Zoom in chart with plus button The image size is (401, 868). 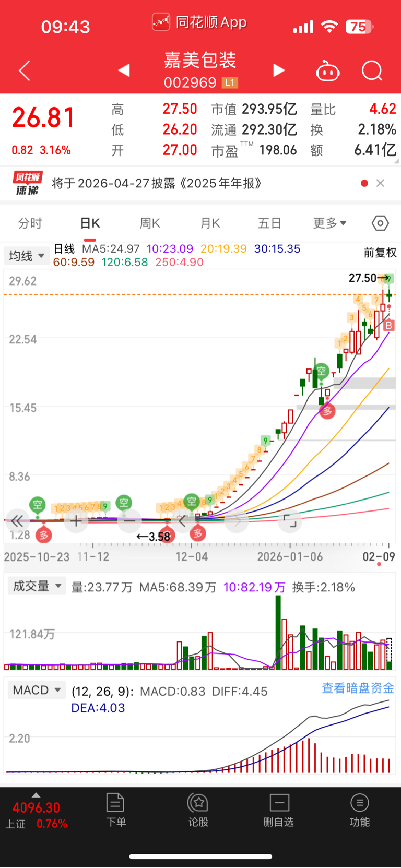pos(76,521)
